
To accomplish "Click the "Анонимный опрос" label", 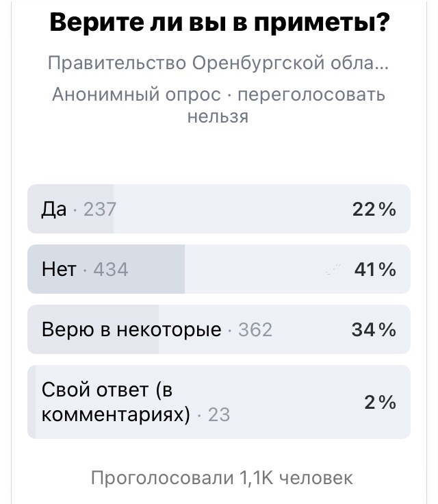I will pos(136,94).
